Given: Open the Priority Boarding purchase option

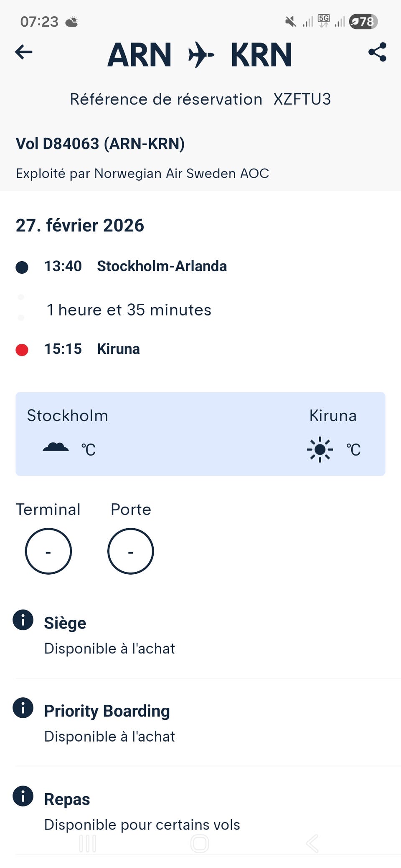Looking at the screenshot, I should click(x=109, y=723).
